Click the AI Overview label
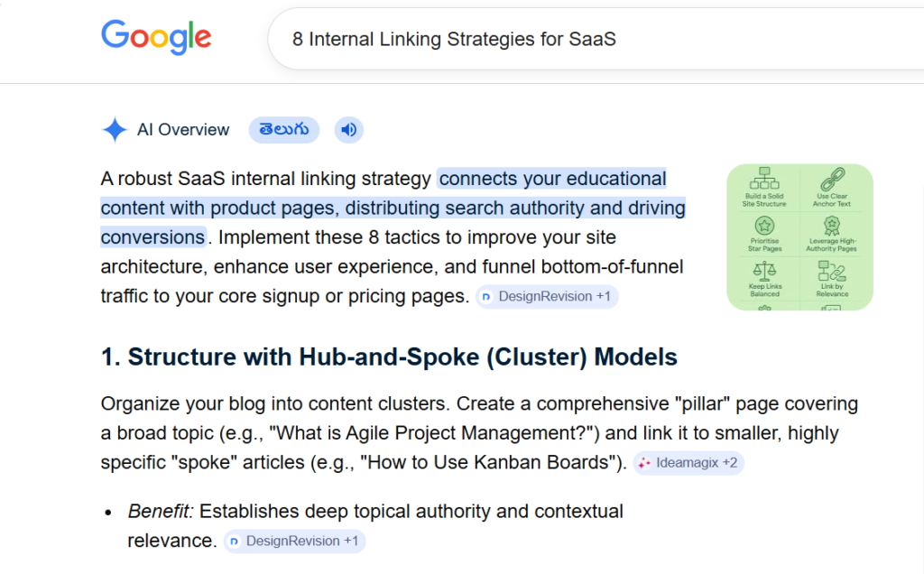The height and width of the screenshot is (574, 924). [183, 130]
